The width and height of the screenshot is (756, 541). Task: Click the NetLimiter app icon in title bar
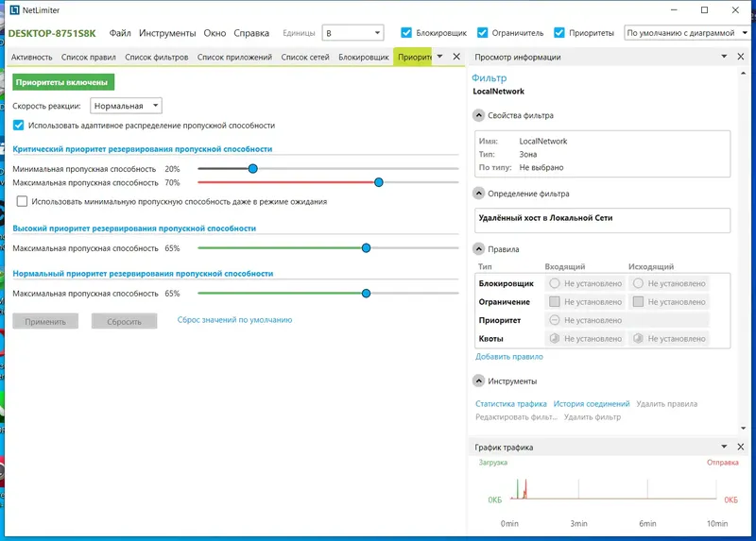(x=15, y=10)
